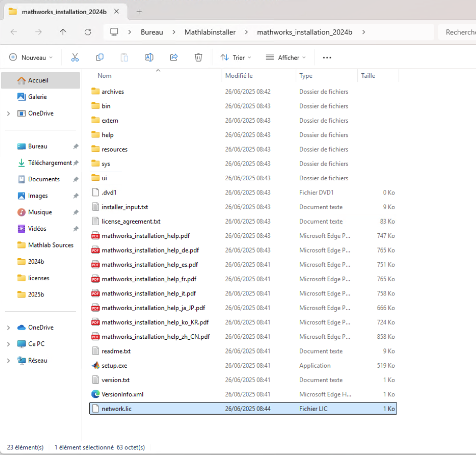This screenshot has width=476, height=455.
Task: Click the PC monitor icon in address bar
Action: [x=114, y=32]
